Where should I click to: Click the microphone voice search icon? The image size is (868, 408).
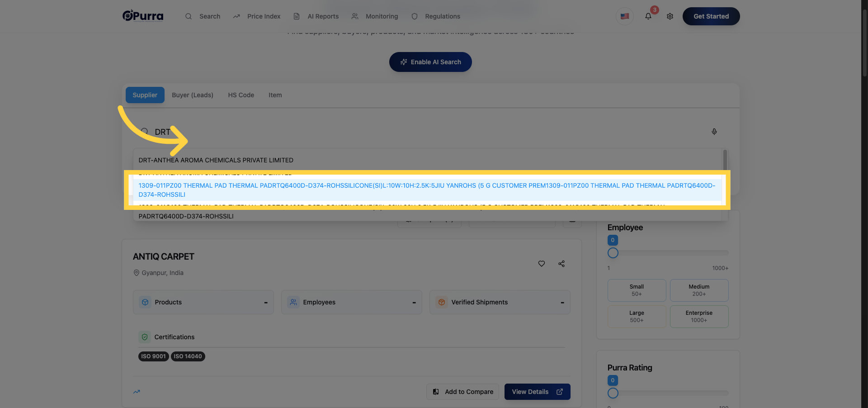(x=714, y=132)
